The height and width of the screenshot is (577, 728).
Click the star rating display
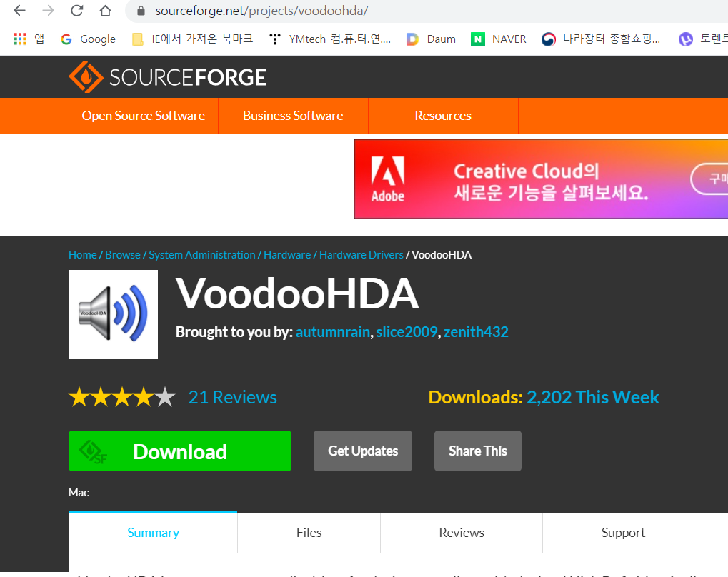point(122,397)
